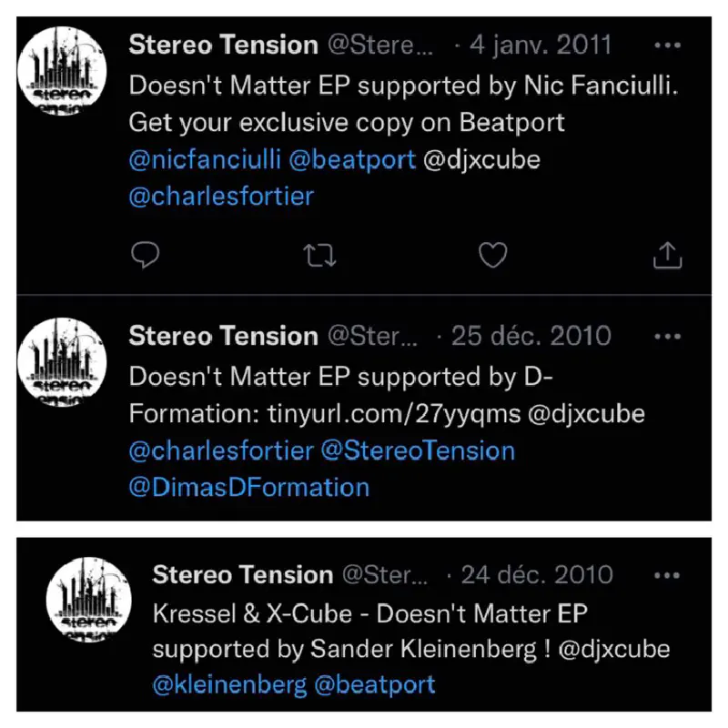This screenshot has width=728, height=728.
Task: Open @charlesfortier mention in second tweet
Action: (x=221, y=450)
